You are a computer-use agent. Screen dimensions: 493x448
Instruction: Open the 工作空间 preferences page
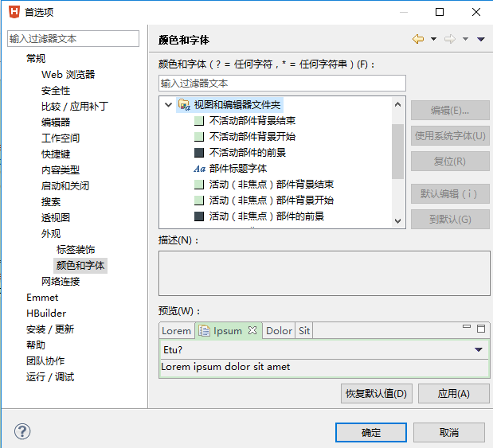61,138
